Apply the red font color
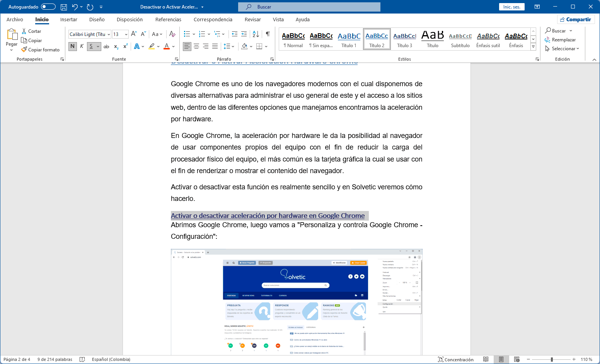 pyautogui.click(x=167, y=46)
